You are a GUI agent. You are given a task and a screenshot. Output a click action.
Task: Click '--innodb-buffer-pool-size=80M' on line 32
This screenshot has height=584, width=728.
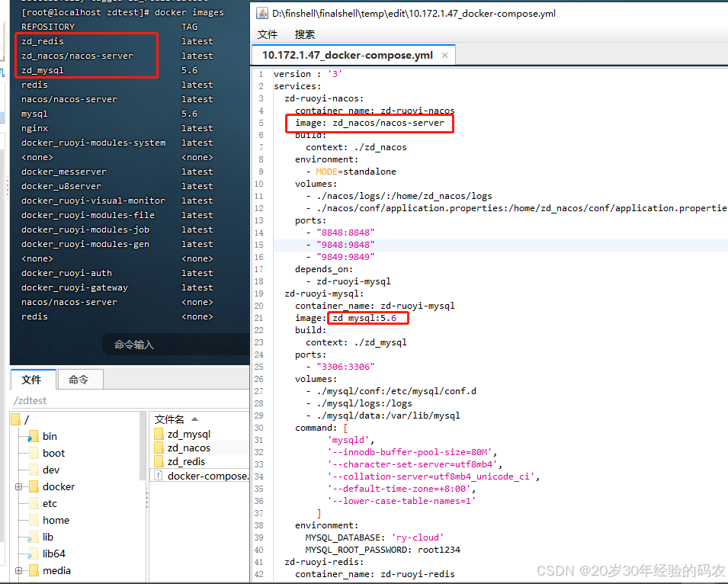409,452
